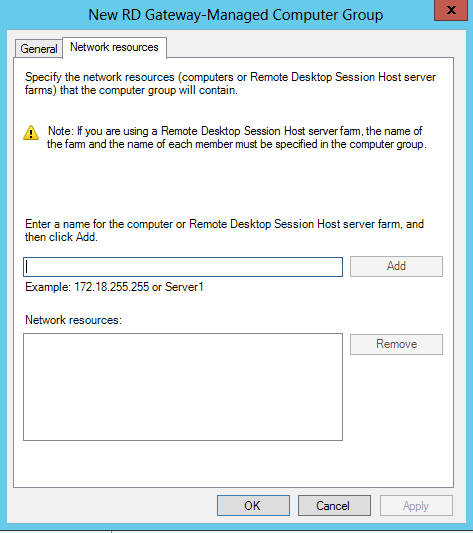The width and height of the screenshot is (473, 533).
Task: Click the 'Network resources:' label
Action: click(x=73, y=320)
